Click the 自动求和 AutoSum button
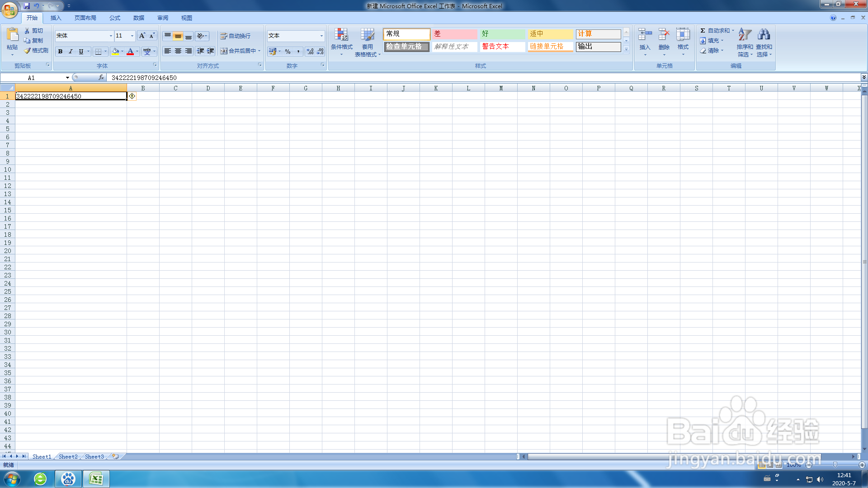 (715, 31)
